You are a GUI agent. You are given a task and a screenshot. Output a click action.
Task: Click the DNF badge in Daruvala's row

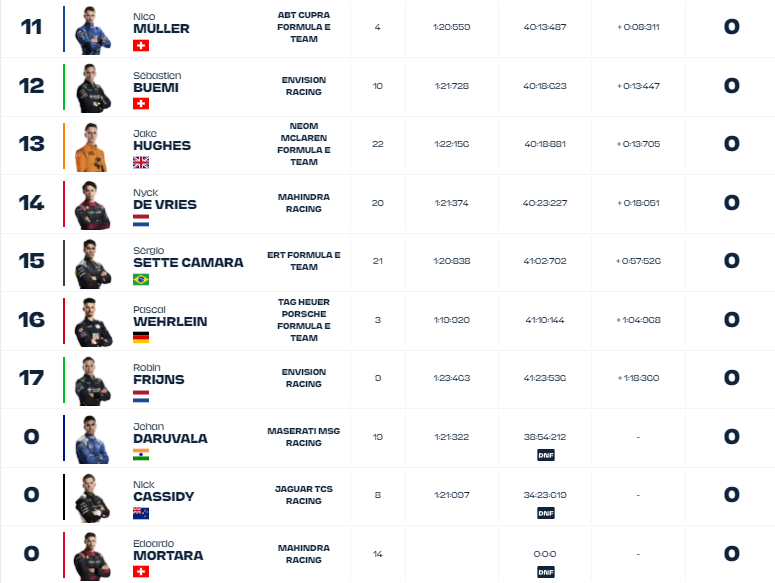tap(546, 455)
